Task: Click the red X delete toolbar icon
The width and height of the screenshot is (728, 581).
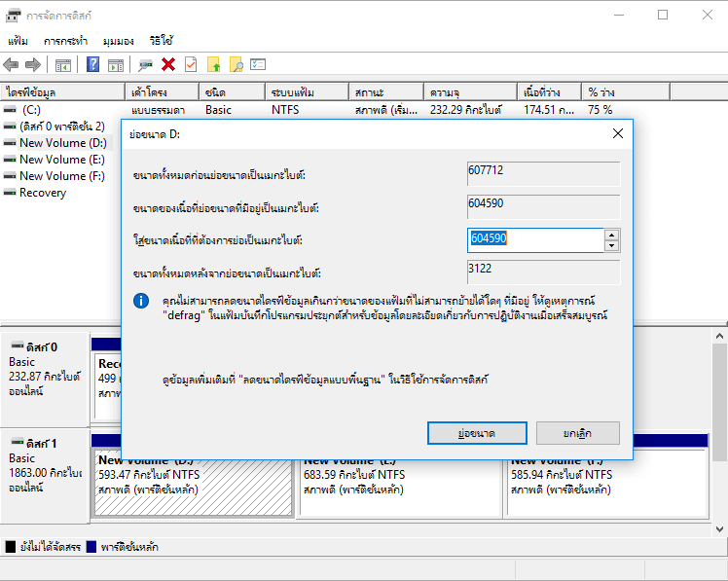Action: tap(168, 64)
